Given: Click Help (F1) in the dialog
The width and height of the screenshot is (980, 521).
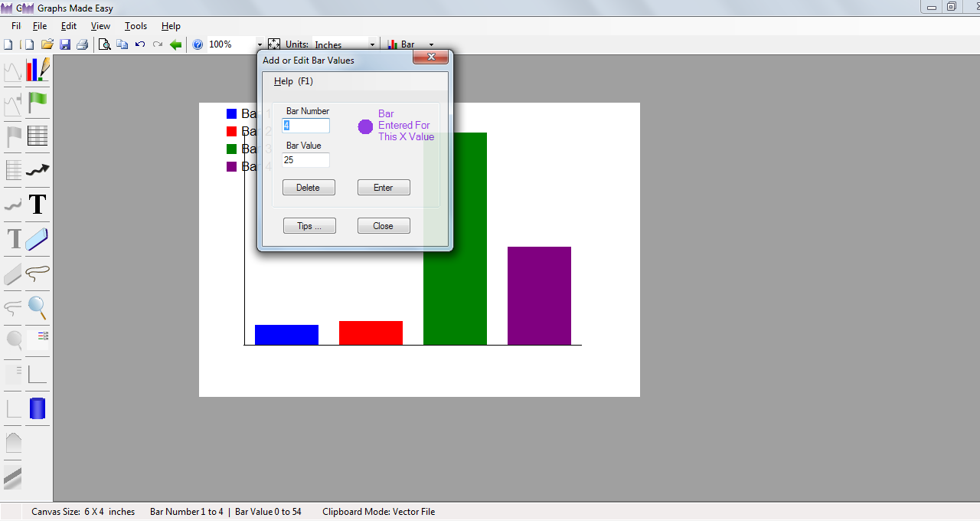Looking at the screenshot, I should click(x=293, y=81).
